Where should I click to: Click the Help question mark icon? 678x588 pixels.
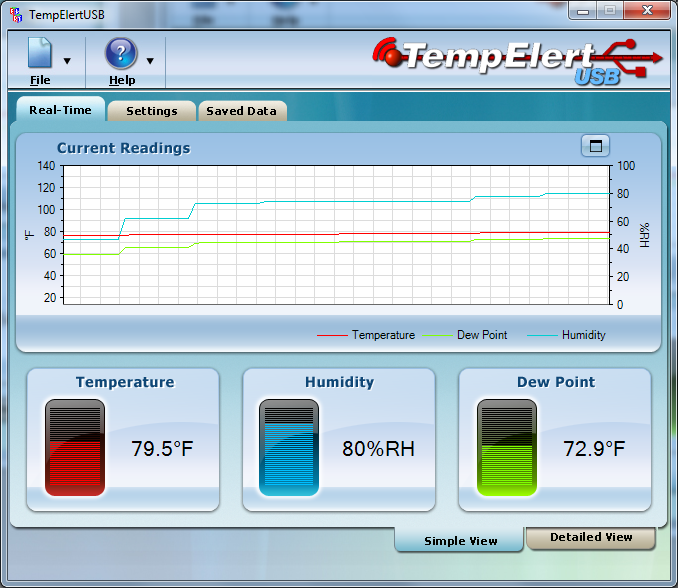pos(121,53)
